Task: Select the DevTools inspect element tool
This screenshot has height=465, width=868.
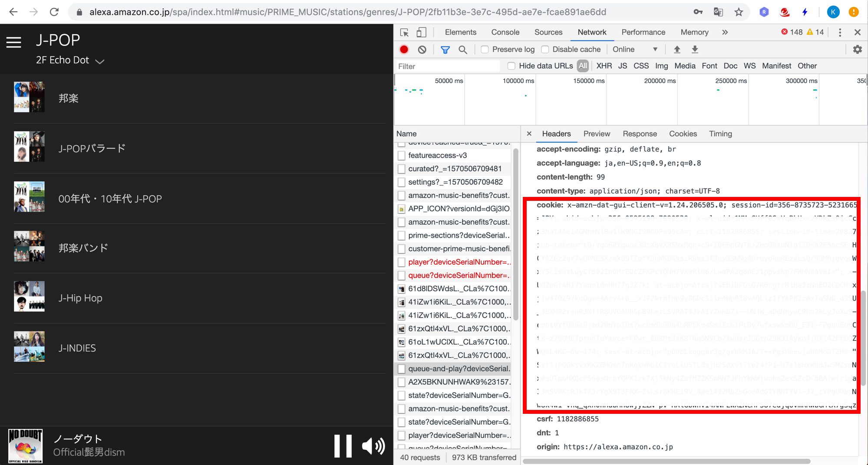Action: click(404, 33)
